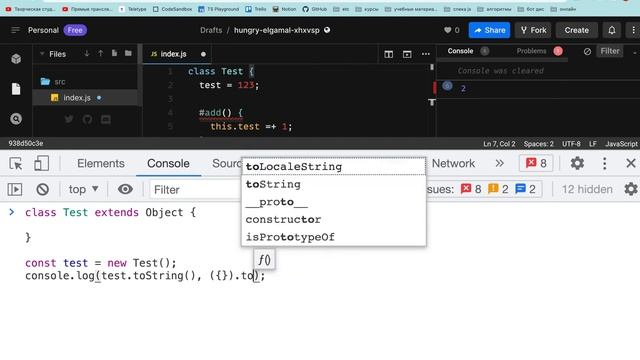Open the notifications bell

click(611, 30)
